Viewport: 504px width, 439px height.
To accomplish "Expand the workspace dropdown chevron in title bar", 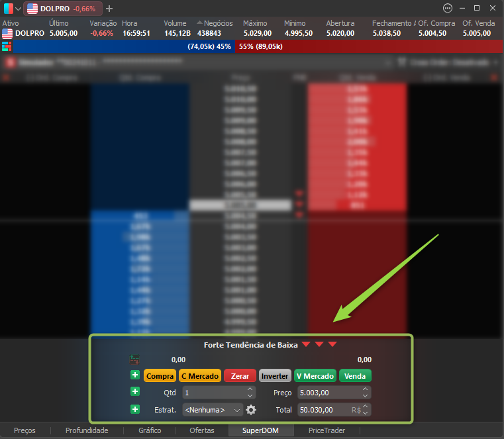I will pos(18,9).
